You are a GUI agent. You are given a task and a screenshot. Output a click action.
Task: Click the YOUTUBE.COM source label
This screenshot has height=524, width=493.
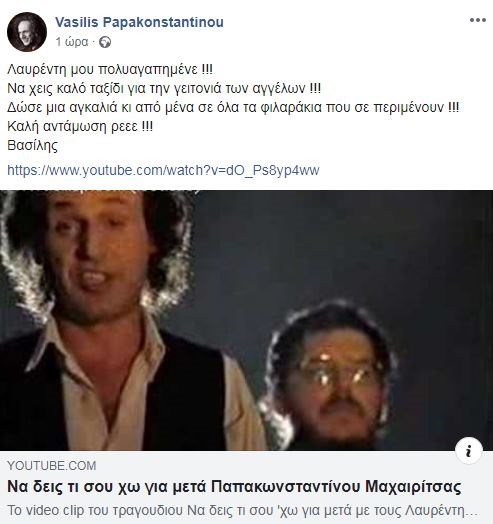click(52, 466)
